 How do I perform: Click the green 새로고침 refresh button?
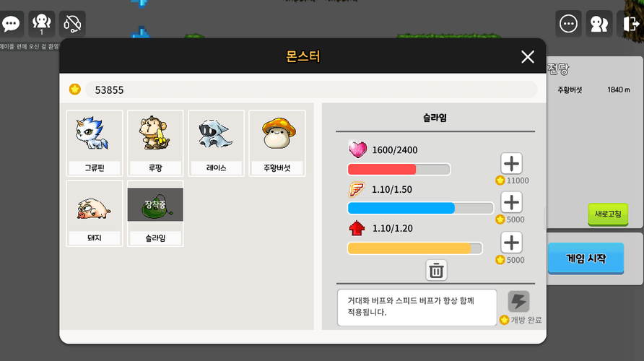click(x=608, y=214)
